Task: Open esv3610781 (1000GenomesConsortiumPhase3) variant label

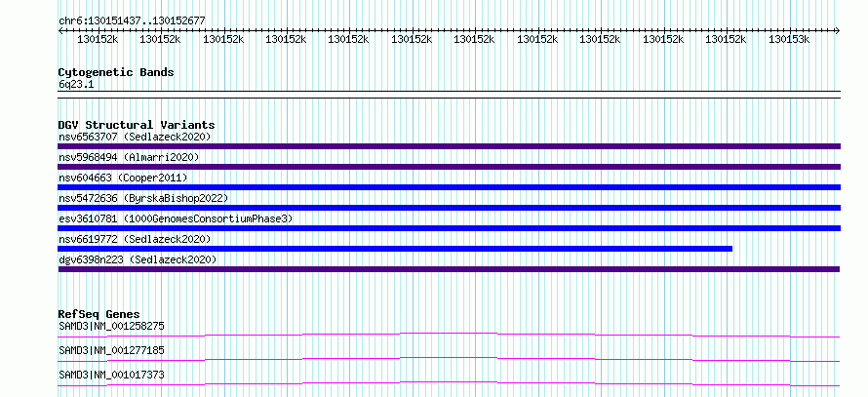Action: pyautogui.click(x=176, y=218)
